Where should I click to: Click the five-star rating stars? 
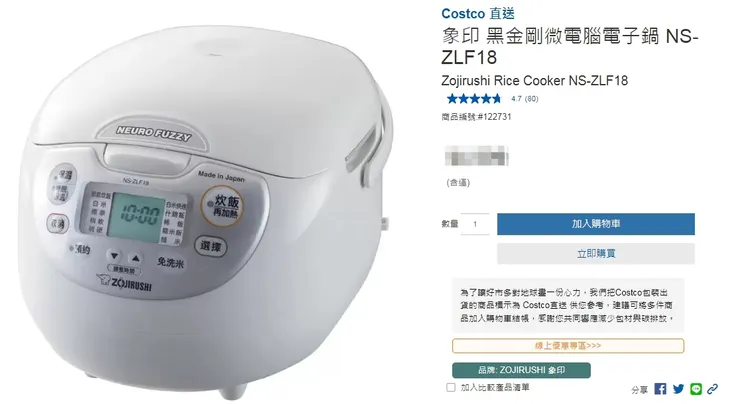(474, 99)
